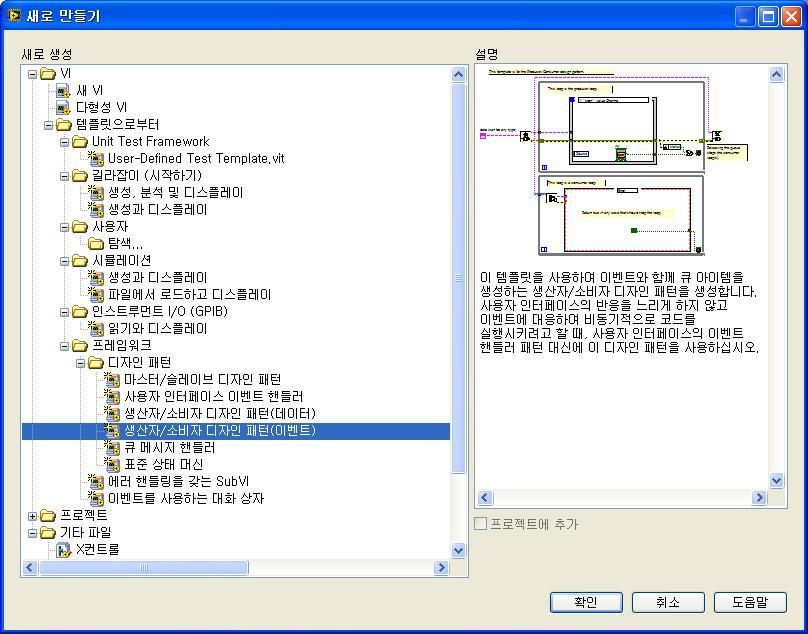The height and width of the screenshot is (634, 808).
Task: Collapse the 디자인 패턴 node
Action: click(80, 363)
